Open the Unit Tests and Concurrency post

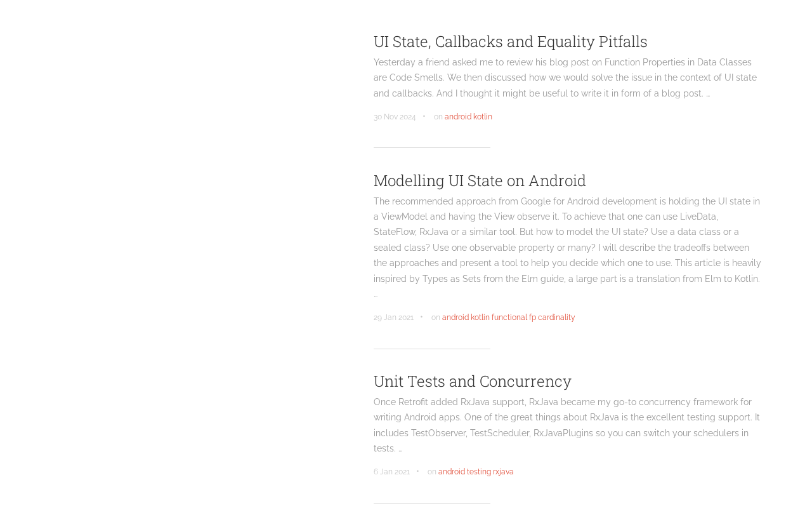(x=472, y=381)
